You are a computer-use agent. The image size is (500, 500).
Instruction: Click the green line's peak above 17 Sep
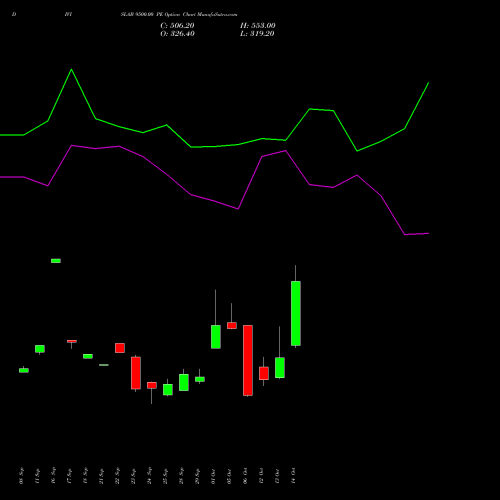71,69
